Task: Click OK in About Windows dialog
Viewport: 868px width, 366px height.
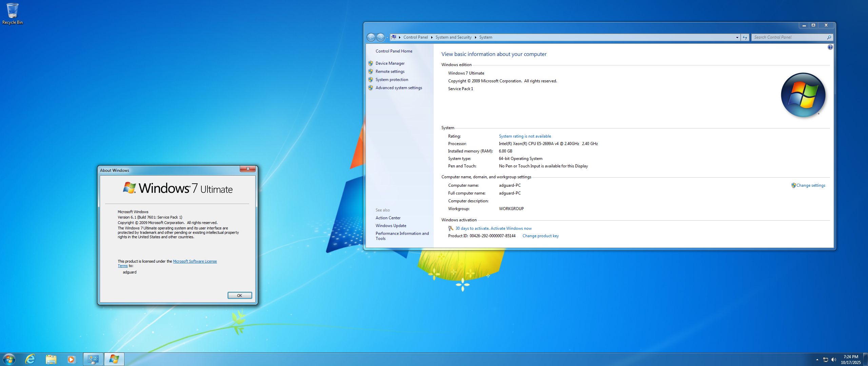Action: click(x=239, y=296)
